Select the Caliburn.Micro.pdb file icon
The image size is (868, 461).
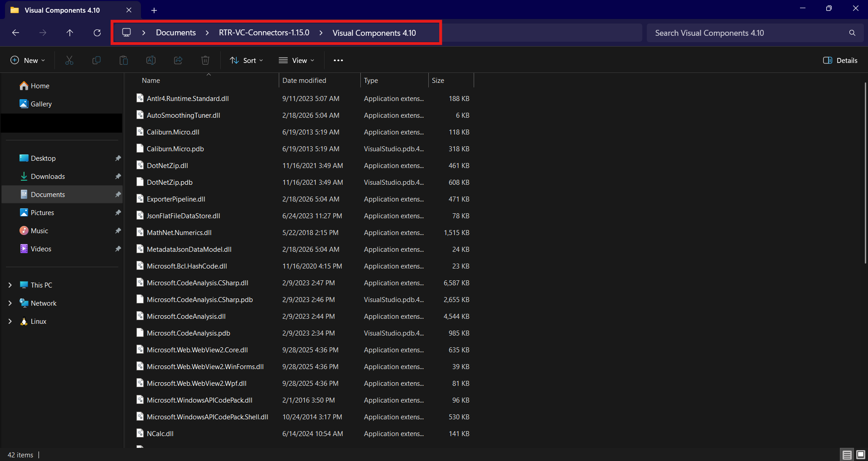[140, 149]
